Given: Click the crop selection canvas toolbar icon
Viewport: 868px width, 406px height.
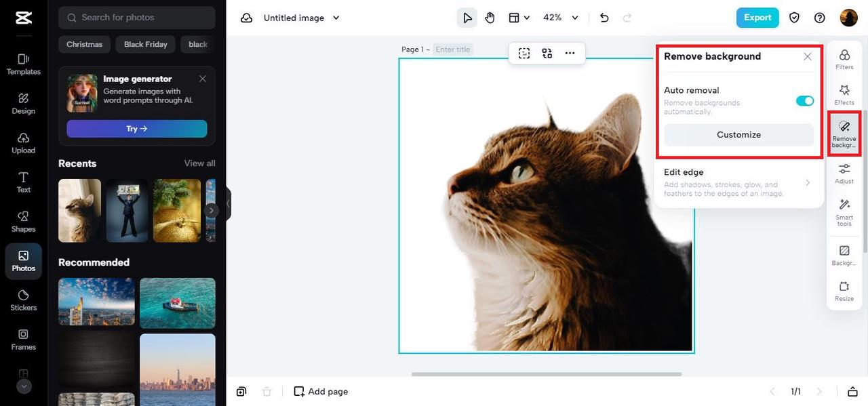Looking at the screenshot, I should coord(524,53).
